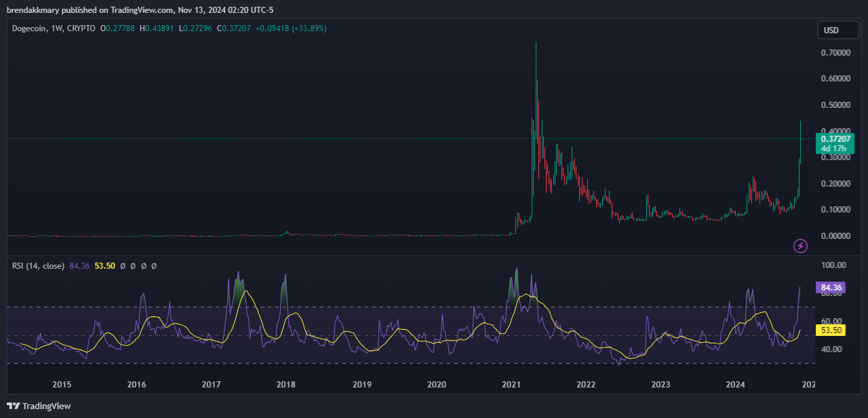The height and width of the screenshot is (418, 868).
Task: Click the 0.00000 price scale label
Action: [x=835, y=236]
